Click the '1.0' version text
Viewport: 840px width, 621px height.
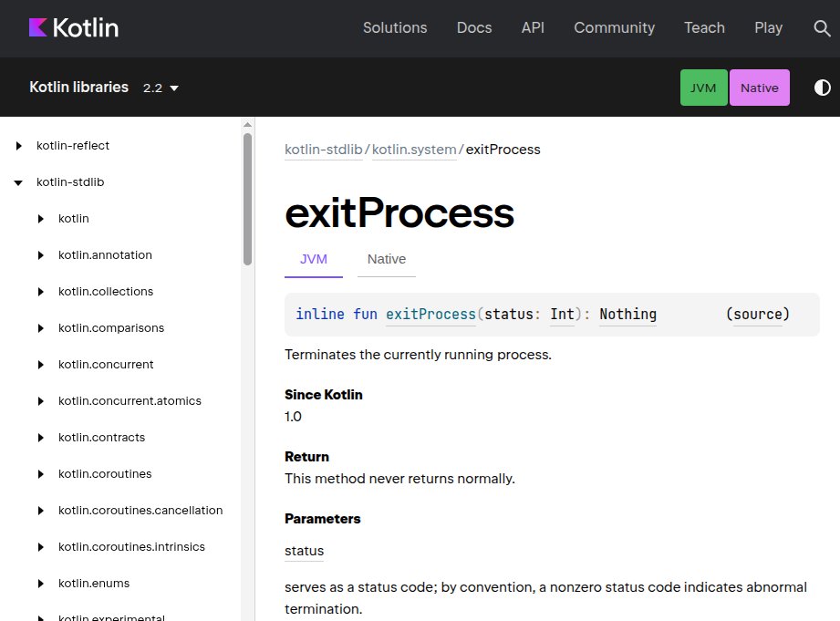(293, 417)
